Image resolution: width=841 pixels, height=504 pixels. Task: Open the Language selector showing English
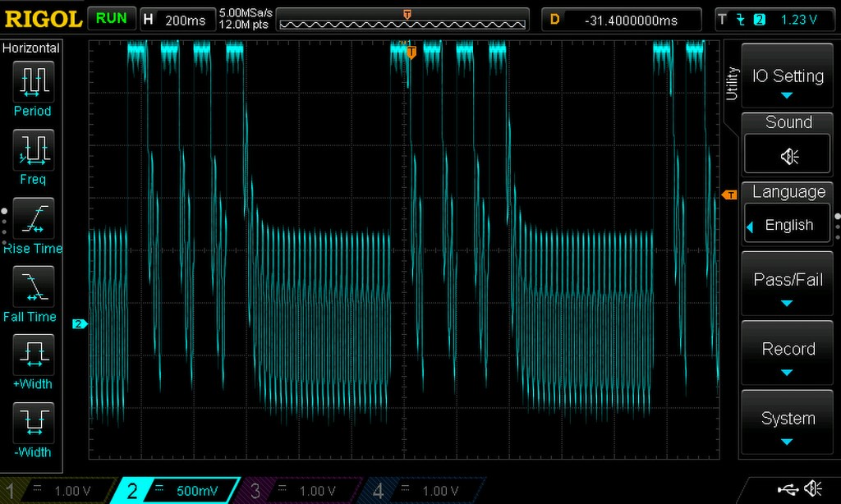coord(788,224)
